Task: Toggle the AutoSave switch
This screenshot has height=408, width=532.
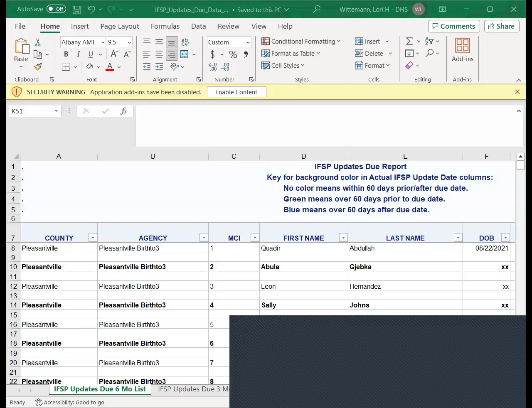Action: tap(56, 9)
